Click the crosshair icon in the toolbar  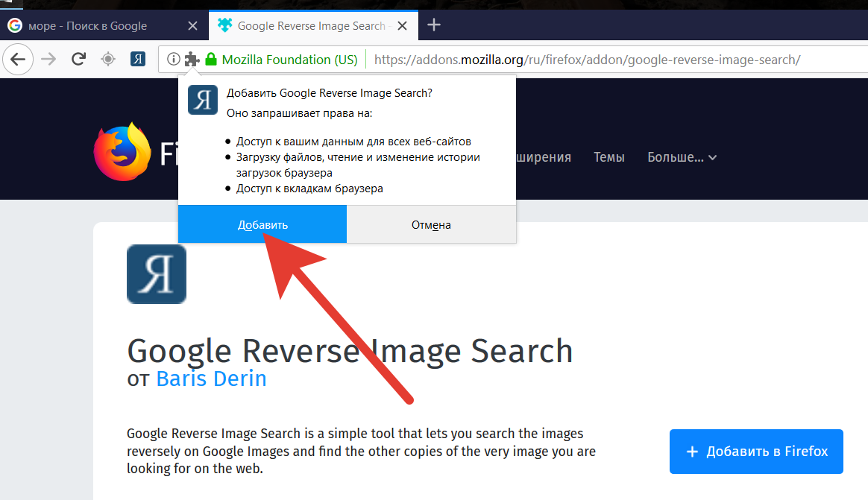coord(108,60)
